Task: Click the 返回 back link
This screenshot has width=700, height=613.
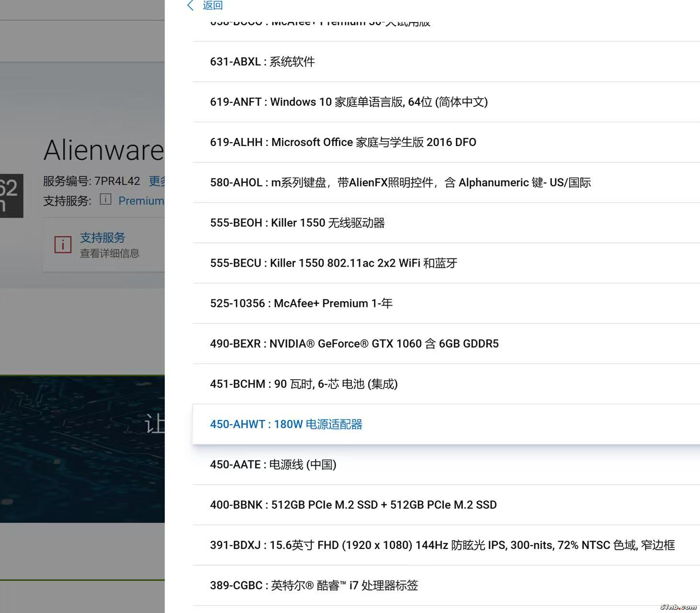Action: click(x=213, y=5)
